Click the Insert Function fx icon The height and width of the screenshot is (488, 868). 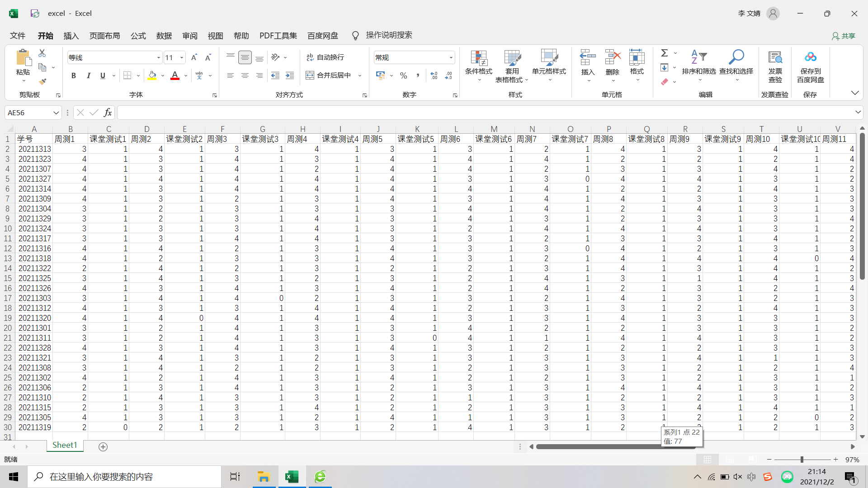point(108,113)
